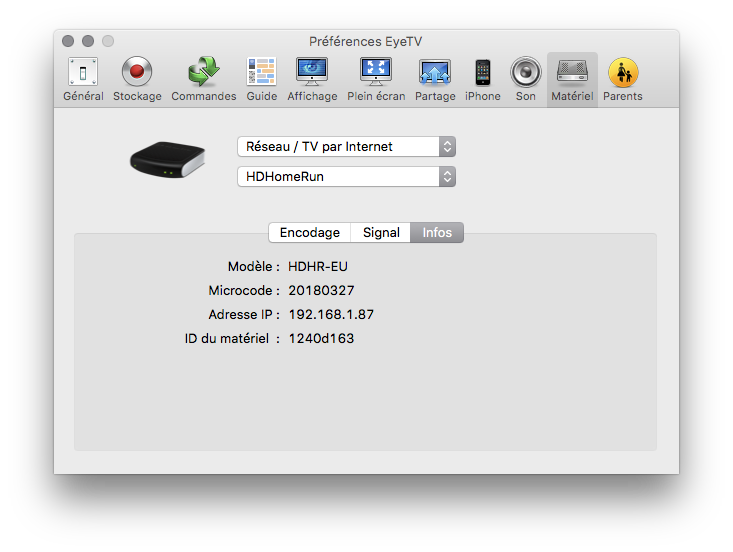Open the iPhone preferences pane
Screen dimensions: 733x552
(482, 79)
